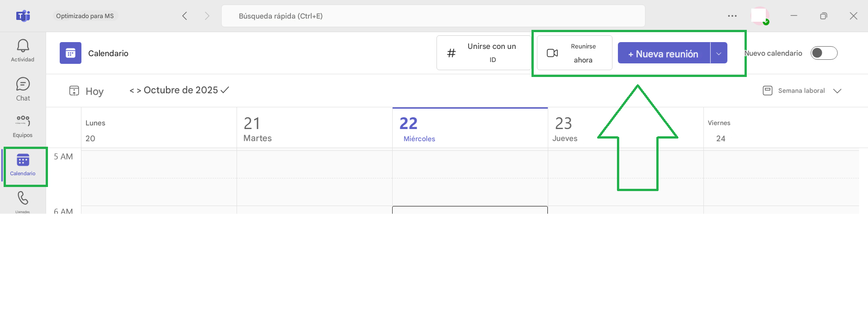The width and height of the screenshot is (868, 326).
Task: Open the Actividad bell icon
Action: coord(23,46)
